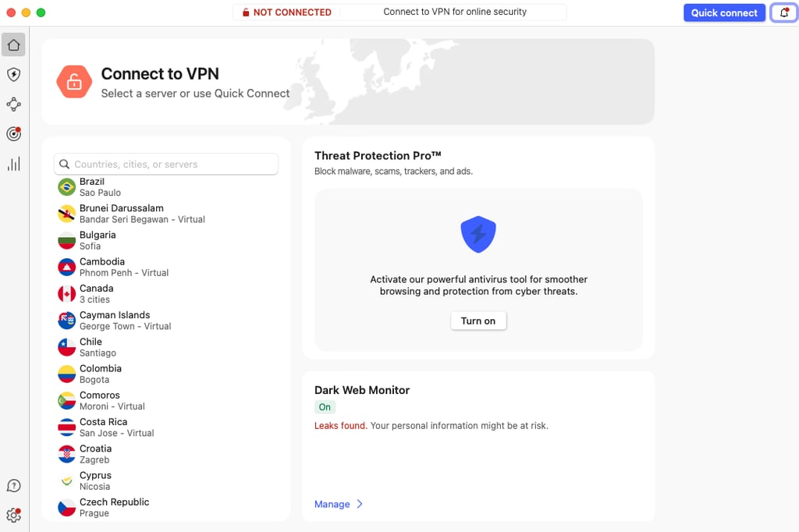
Task: Click Quick connect button
Action: (x=724, y=12)
